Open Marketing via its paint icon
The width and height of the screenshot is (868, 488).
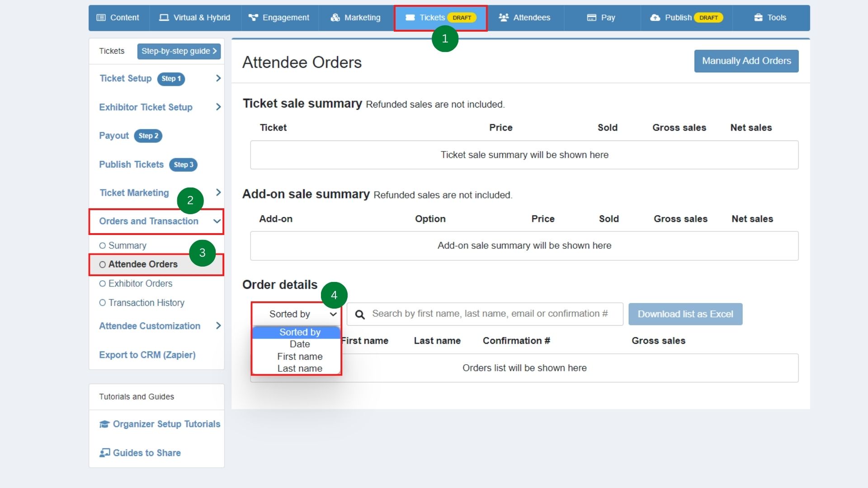335,18
